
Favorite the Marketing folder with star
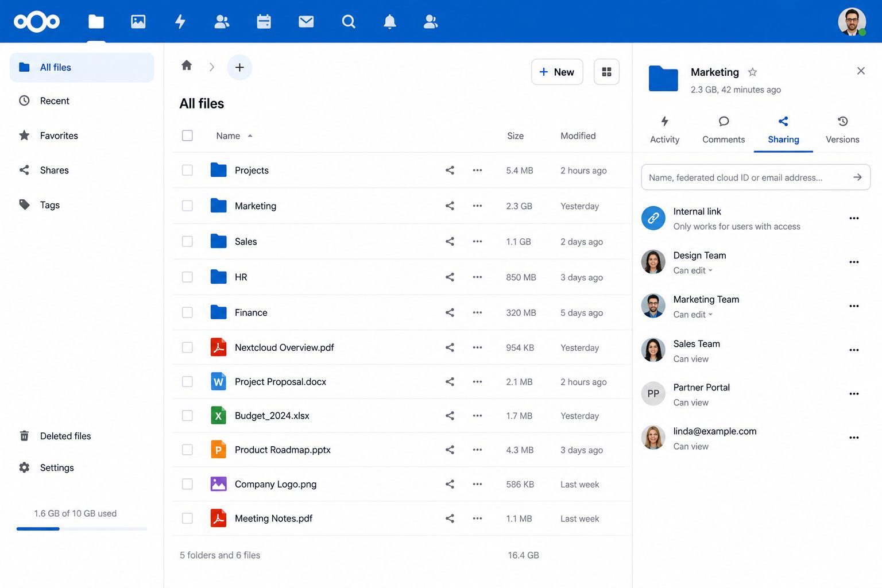point(753,72)
